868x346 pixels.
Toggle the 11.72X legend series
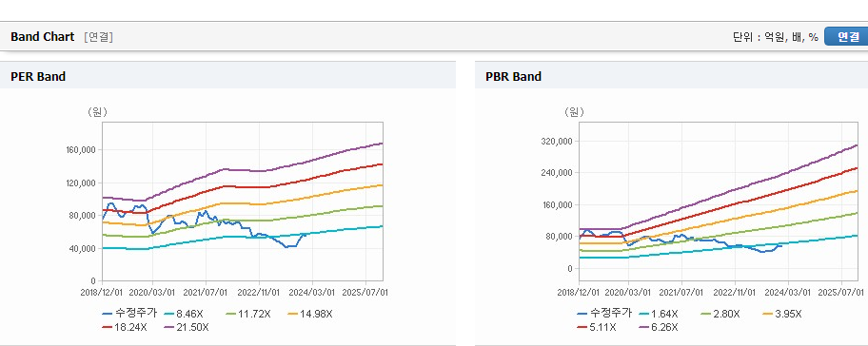248,314
